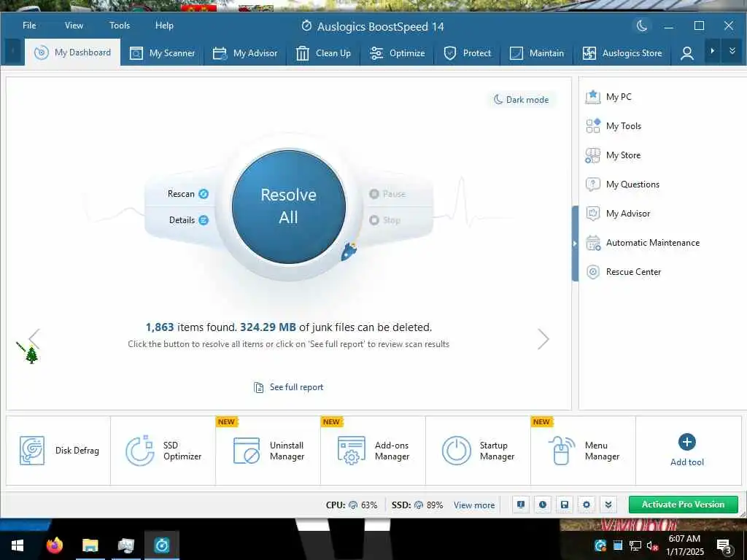This screenshot has height=560, width=747.
Task: Launch the Add-ons Manager tool
Action: tap(373, 451)
